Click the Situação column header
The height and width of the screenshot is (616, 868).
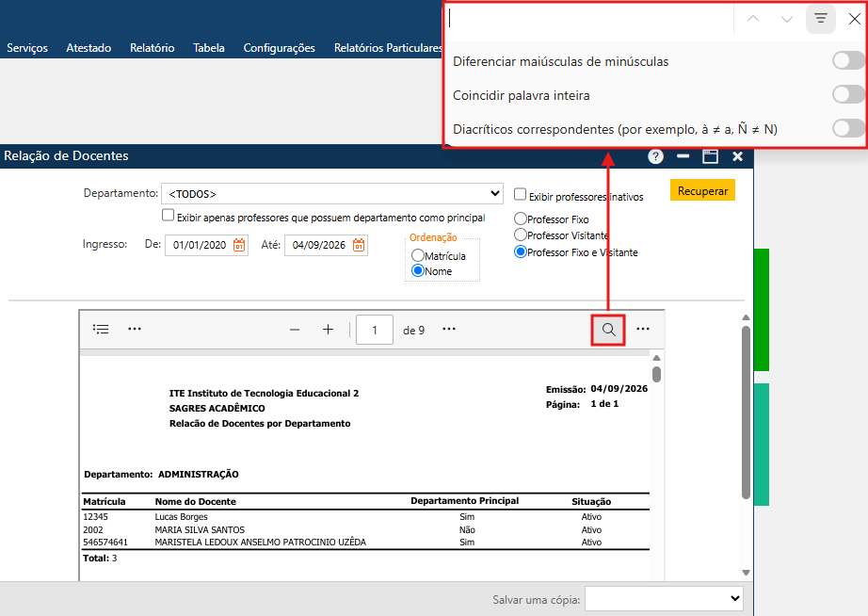pyautogui.click(x=591, y=501)
